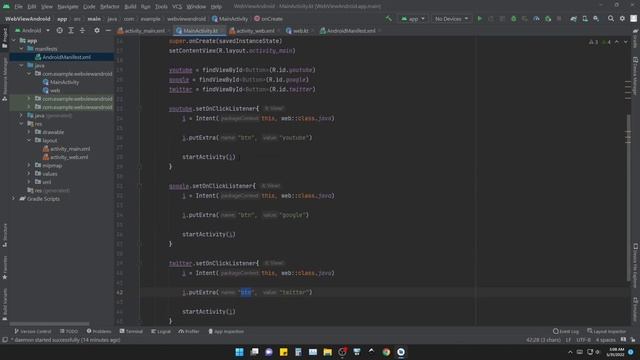The image size is (640, 360).
Task: Open the TODO tool window
Action: (x=69, y=331)
